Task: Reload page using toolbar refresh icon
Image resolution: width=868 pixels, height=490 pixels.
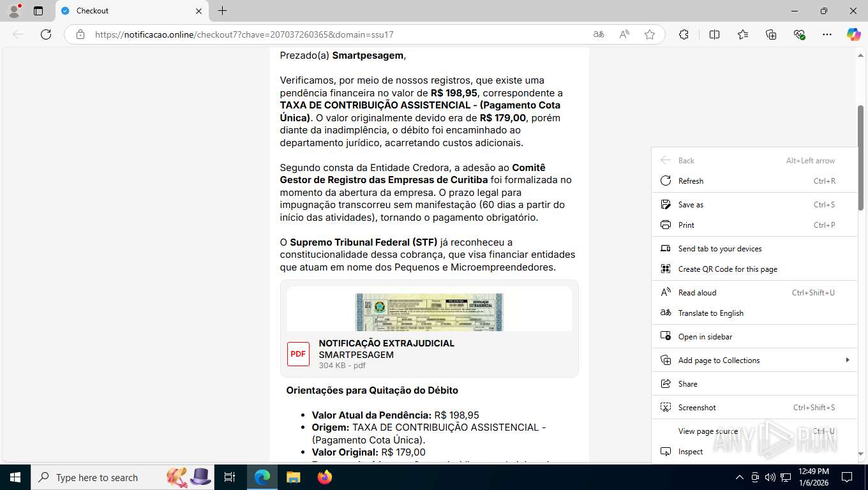Action: pos(46,34)
